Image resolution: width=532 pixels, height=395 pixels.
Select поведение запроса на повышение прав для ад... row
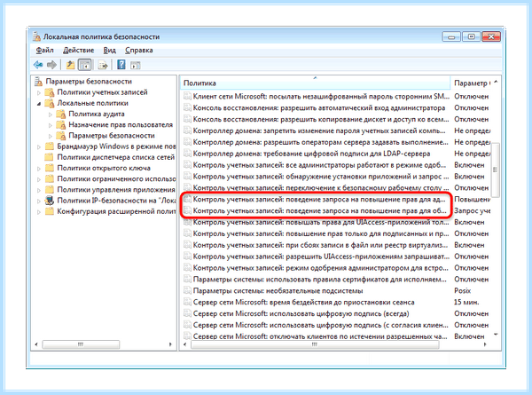click(319, 200)
